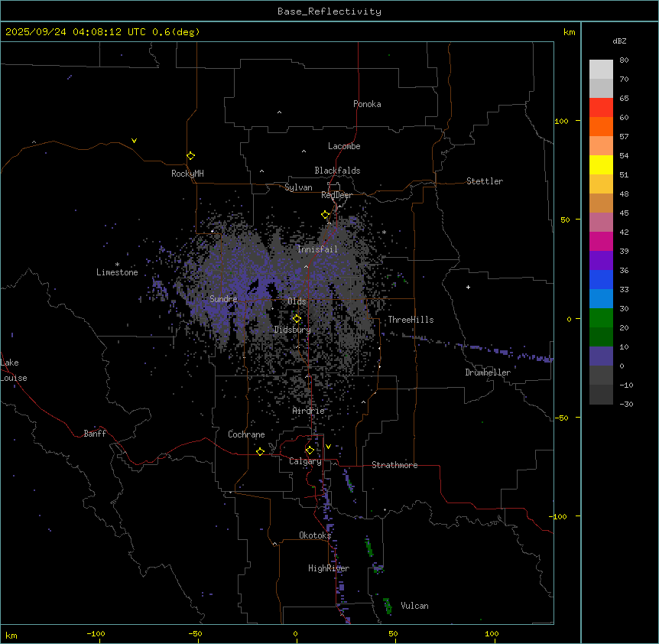The height and width of the screenshot is (644, 659).
Task: Click the UTC timestamp text at top left
Action: [102, 32]
